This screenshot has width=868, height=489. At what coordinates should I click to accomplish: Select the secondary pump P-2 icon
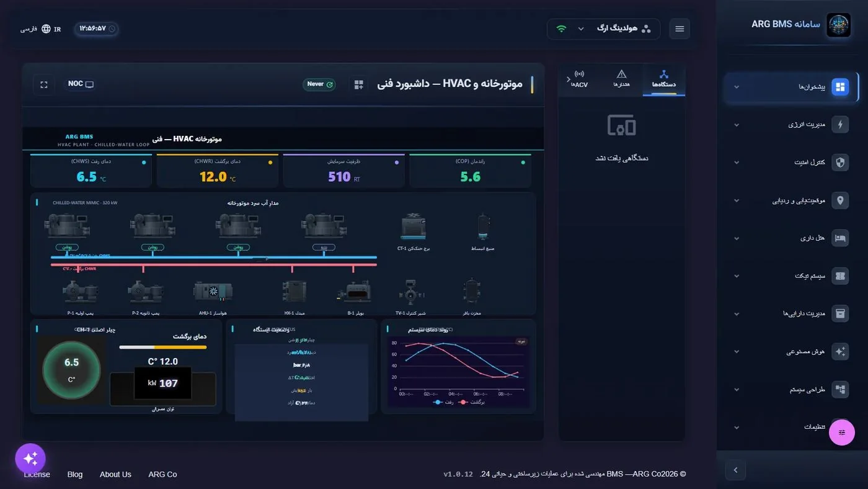pyautogui.click(x=145, y=292)
